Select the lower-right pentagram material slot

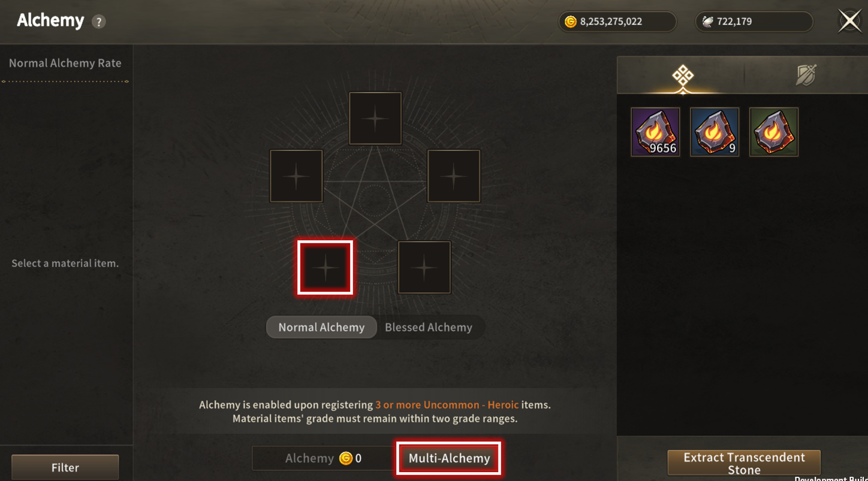click(424, 267)
